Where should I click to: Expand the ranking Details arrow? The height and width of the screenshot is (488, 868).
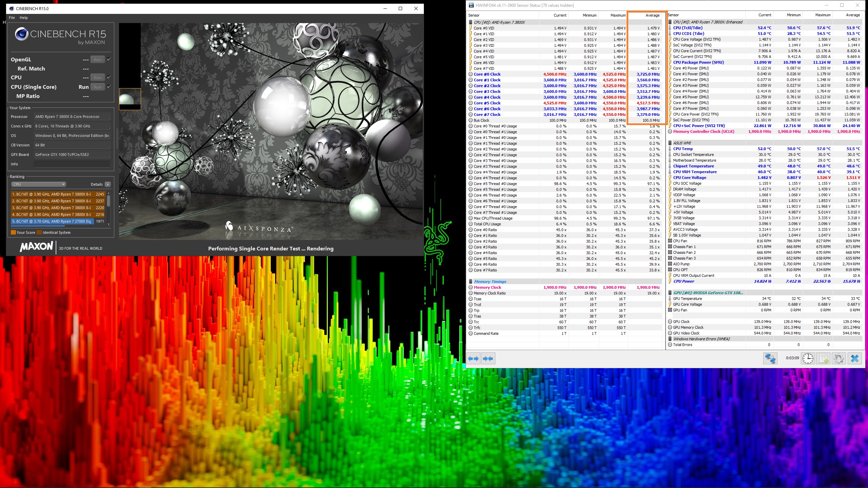tap(108, 184)
